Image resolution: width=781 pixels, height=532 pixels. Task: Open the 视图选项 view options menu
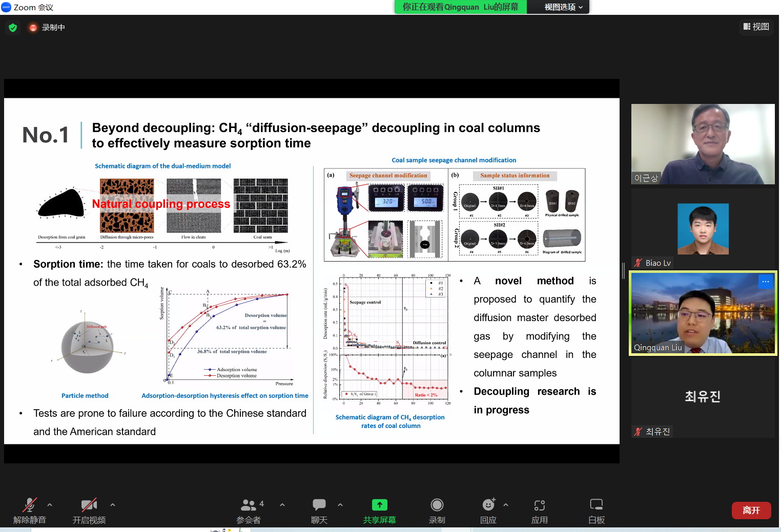pyautogui.click(x=563, y=7)
